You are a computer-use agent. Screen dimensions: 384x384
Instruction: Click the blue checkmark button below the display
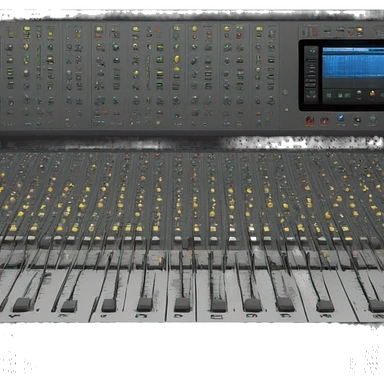click(x=340, y=117)
